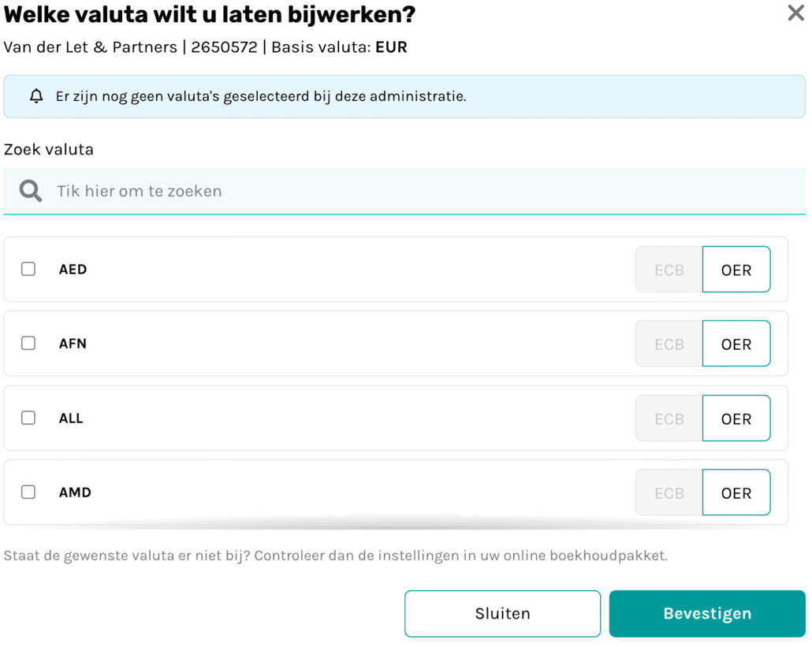Click the Zoek valuta search field

pos(315,191)
